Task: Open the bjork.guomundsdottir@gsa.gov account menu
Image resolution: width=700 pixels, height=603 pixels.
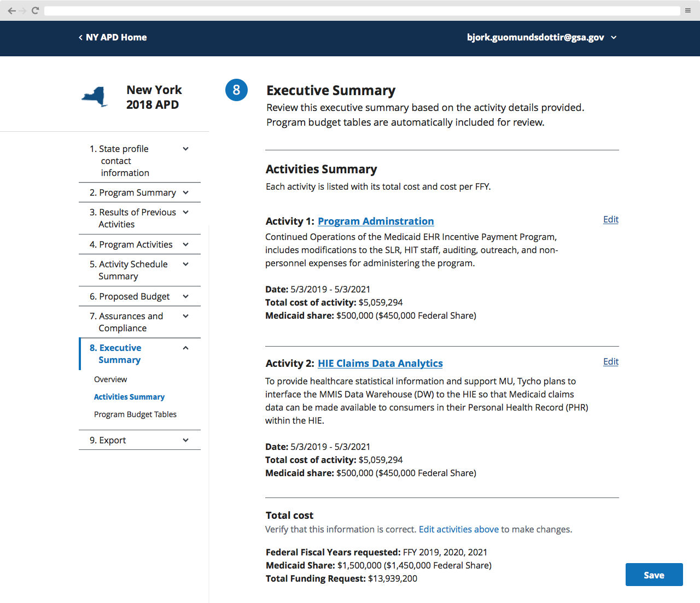Action: pos(542,37)
